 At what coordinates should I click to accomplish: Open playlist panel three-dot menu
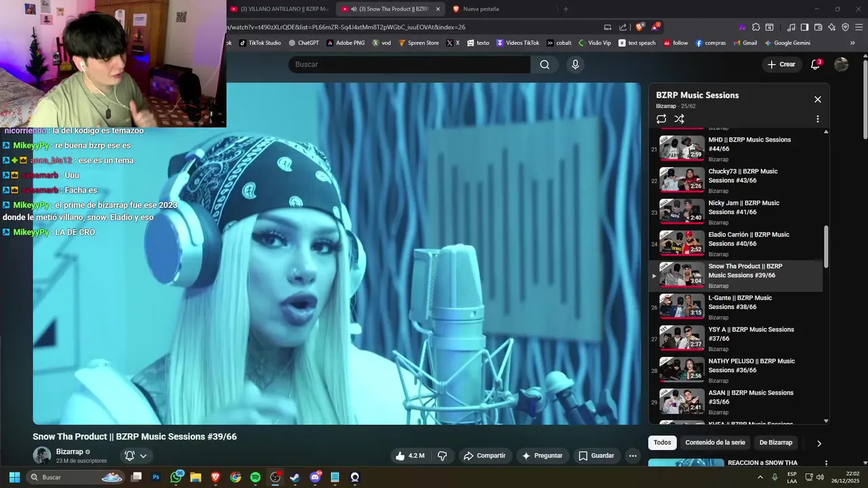click(817, 119)
